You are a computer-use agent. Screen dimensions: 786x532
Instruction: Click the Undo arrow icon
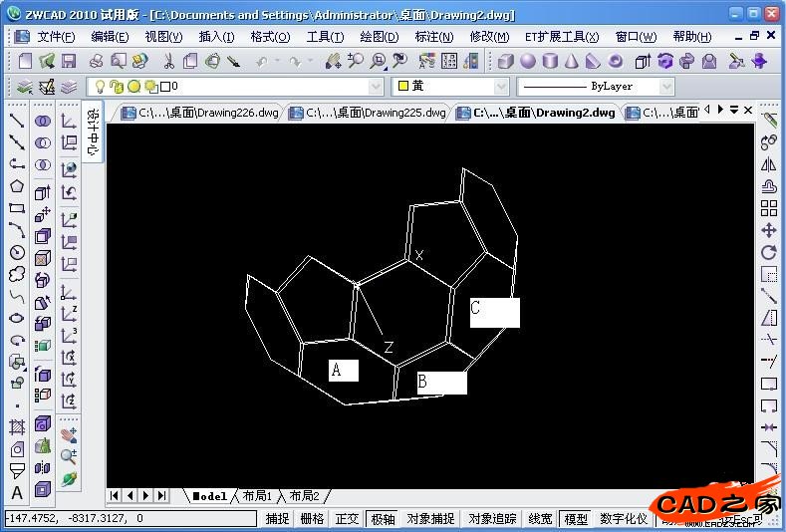coord(261,61)
